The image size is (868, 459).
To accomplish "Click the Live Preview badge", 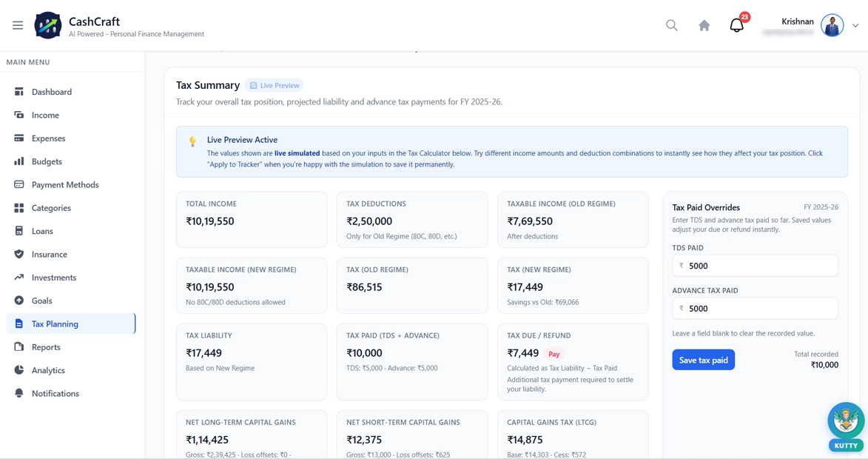I will pyautogui.click(x=275, y=86).
